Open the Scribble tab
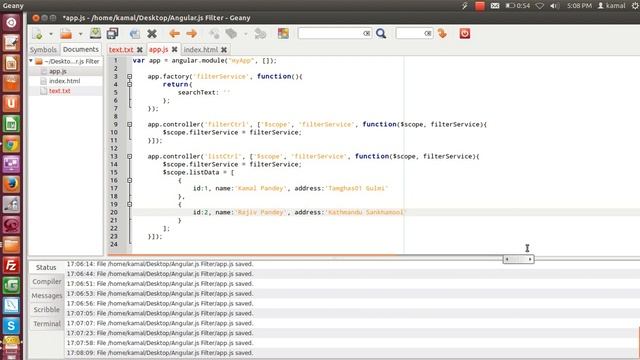The width and height of the screenshot is (640, 360). tap(47, 310)
